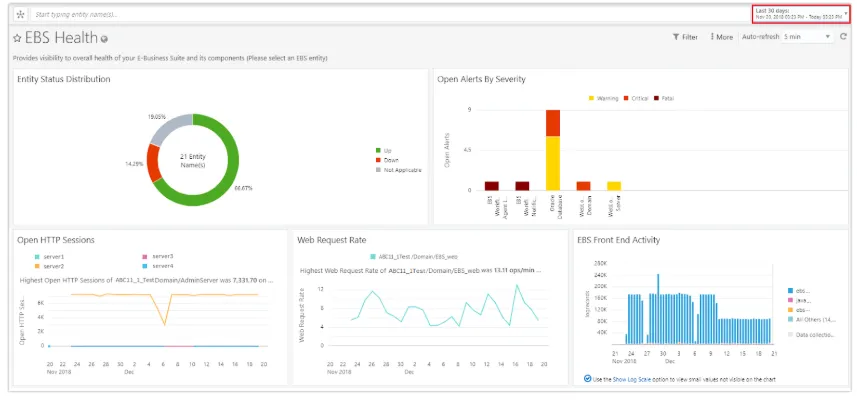
Task: Click the checkmark icon beside log scale hint
Action: coord(587,378)
